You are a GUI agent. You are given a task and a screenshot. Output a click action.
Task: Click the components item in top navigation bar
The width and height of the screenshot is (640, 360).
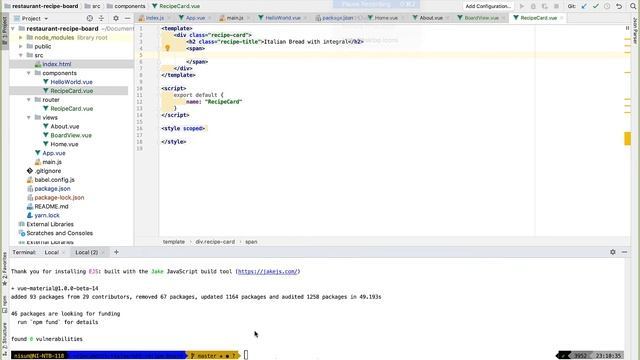tap(126, 6)
